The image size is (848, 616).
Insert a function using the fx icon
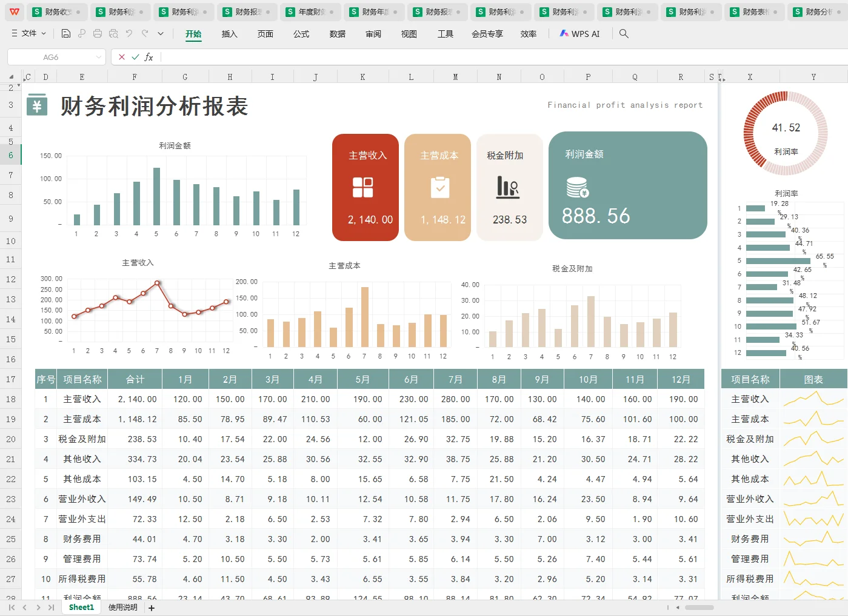click(x=149, y=56)
